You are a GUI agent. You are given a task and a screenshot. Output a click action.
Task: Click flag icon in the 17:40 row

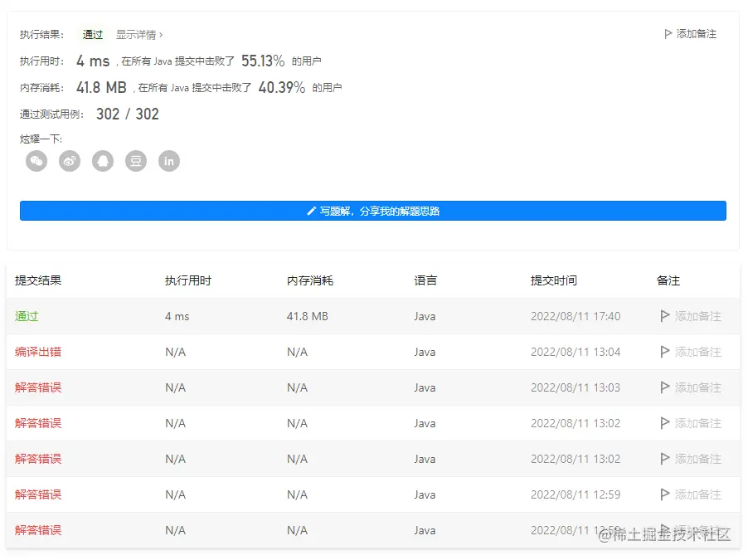click(664, 316)
